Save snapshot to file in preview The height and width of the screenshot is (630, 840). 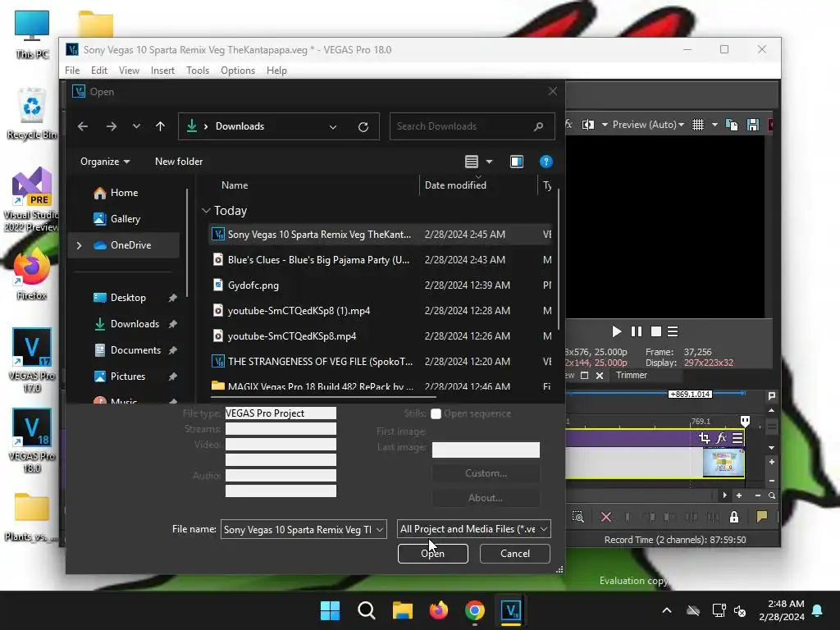point(753,125)
